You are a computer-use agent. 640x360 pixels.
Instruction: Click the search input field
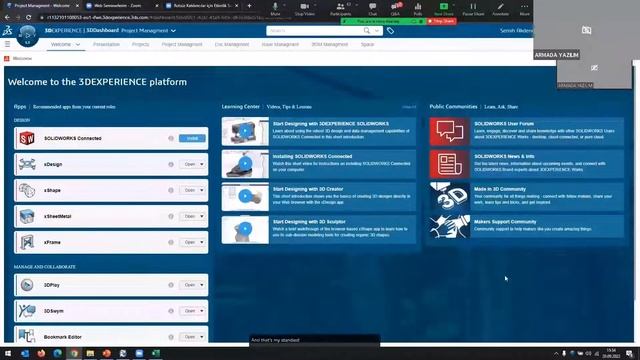(x=314, y=31)
